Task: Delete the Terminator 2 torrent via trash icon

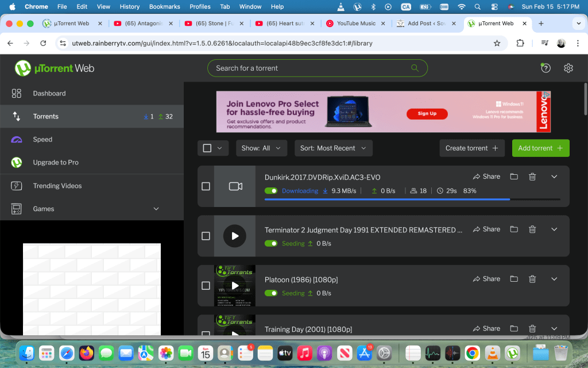Action: (532, 229)
